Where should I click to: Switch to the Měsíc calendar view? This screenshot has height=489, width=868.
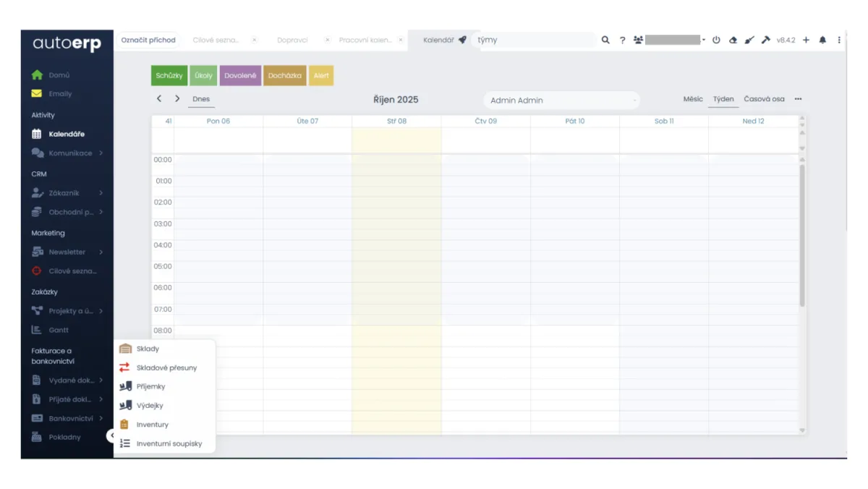[692, 99]
